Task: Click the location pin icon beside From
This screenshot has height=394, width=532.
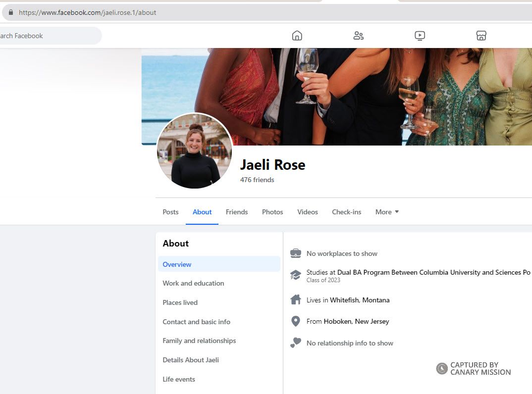Action: (296, 322)
